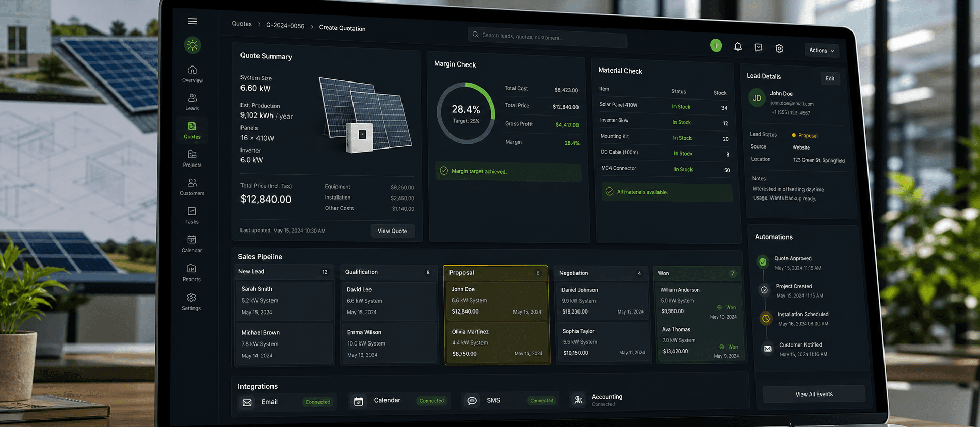980x427 pixels.
Task: Select the Negotiation pipeline column header
Action: [601, 273]
